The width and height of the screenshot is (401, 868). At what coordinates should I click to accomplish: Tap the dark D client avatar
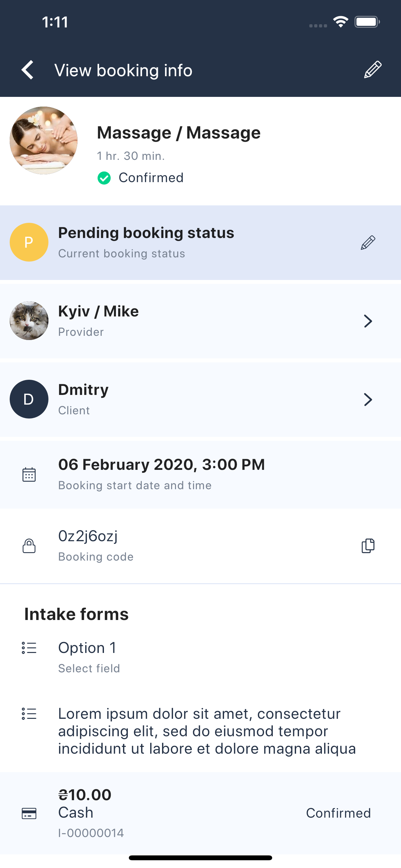point(29,399)
